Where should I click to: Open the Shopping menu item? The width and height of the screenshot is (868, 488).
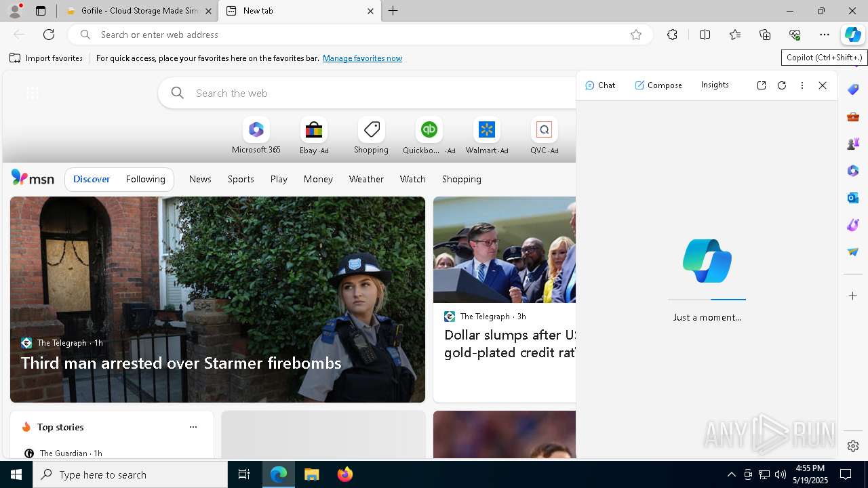pos(461,179)
